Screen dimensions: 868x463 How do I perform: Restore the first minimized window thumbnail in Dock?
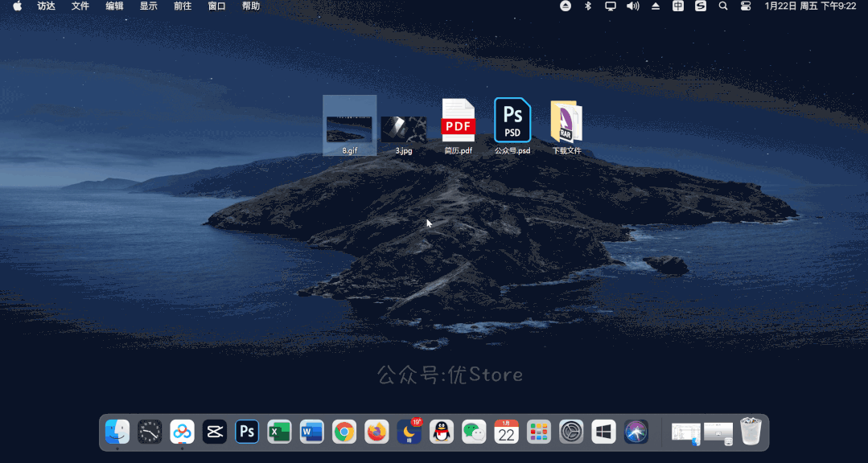pos(686,433)
